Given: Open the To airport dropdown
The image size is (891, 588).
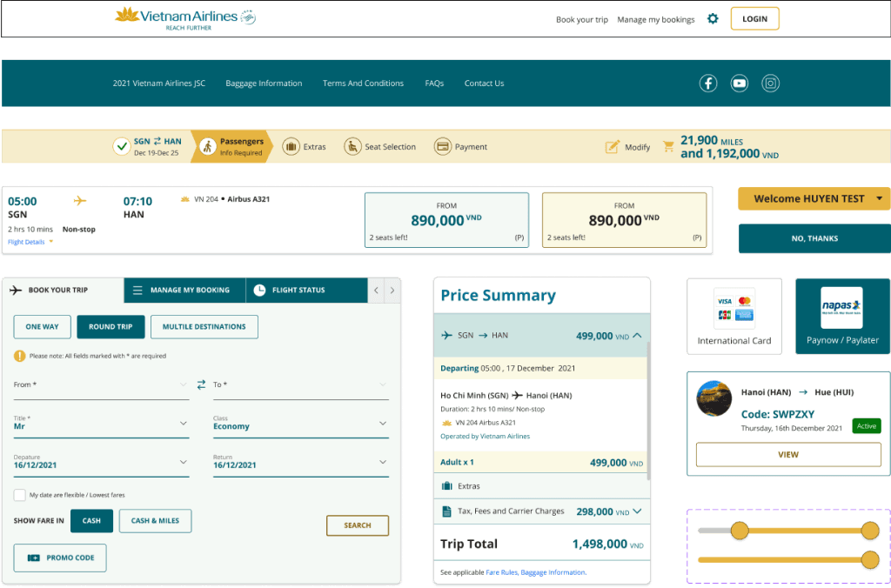Looking at the screenshot, I should (x=301, y=385).
